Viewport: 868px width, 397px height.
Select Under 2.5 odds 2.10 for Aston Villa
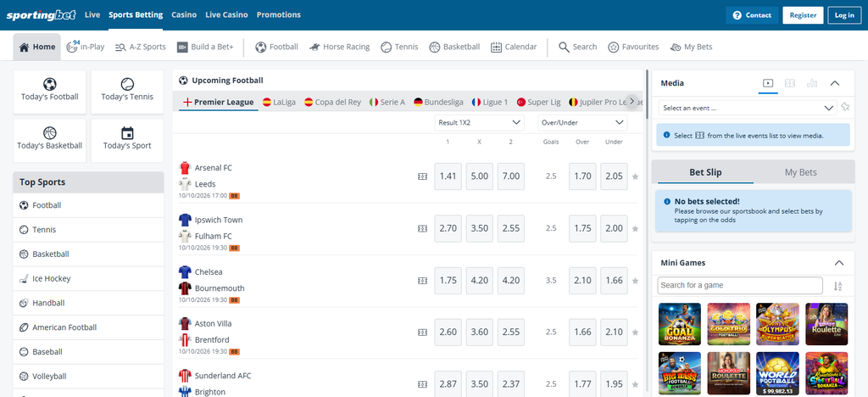point(614,333)
